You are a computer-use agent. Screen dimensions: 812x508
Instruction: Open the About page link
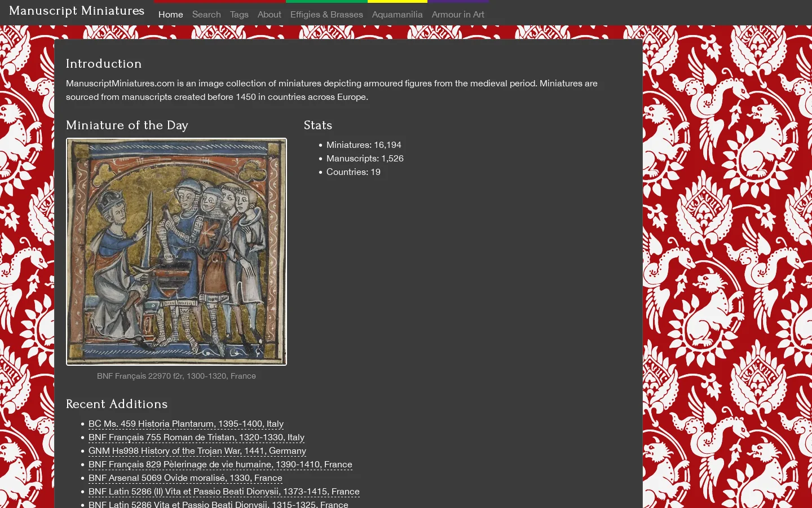[270, 14]
